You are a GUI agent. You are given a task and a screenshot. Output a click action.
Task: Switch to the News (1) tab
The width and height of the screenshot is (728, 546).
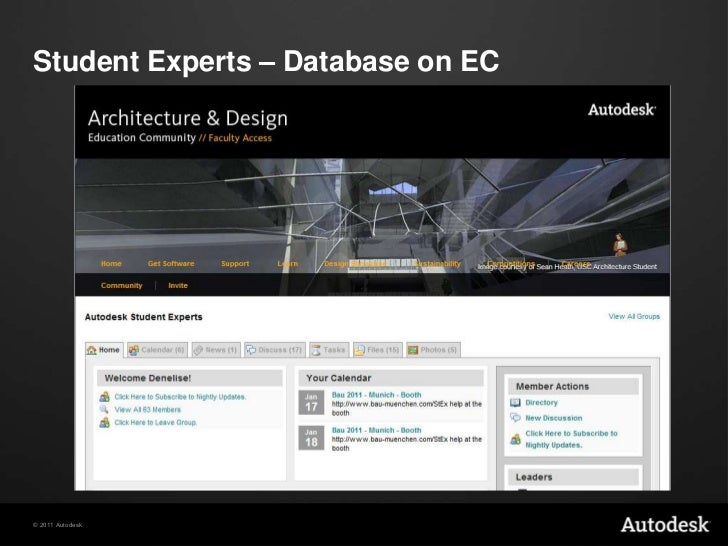point(216,350)
